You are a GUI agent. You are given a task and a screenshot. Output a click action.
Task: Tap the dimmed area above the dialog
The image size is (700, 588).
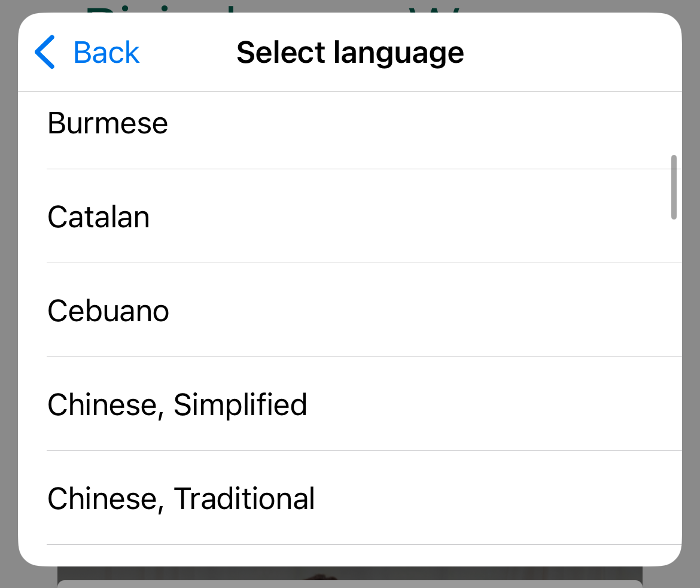[x=350, y=7]
